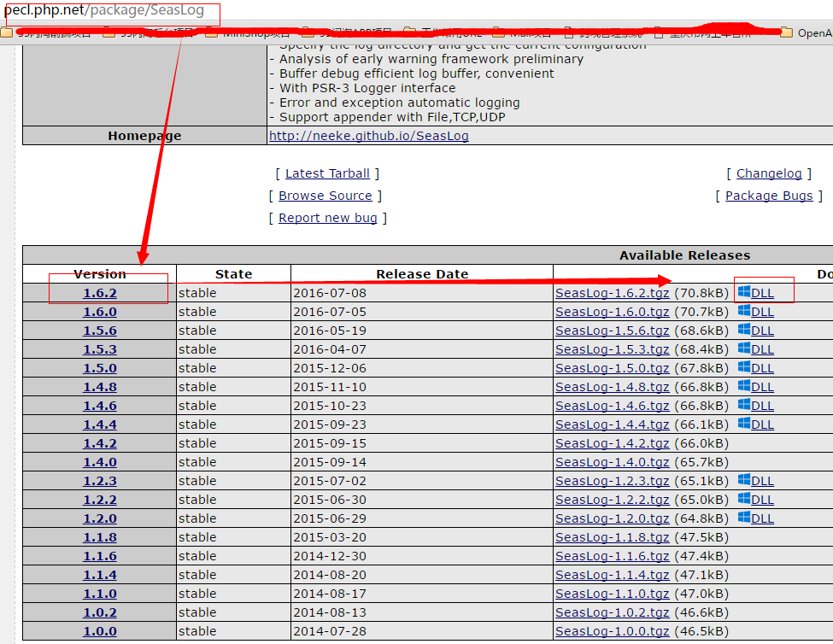Screen dimensions: 833x644
Task: Open version 1.2.2 release page
Action: [100, 500]
